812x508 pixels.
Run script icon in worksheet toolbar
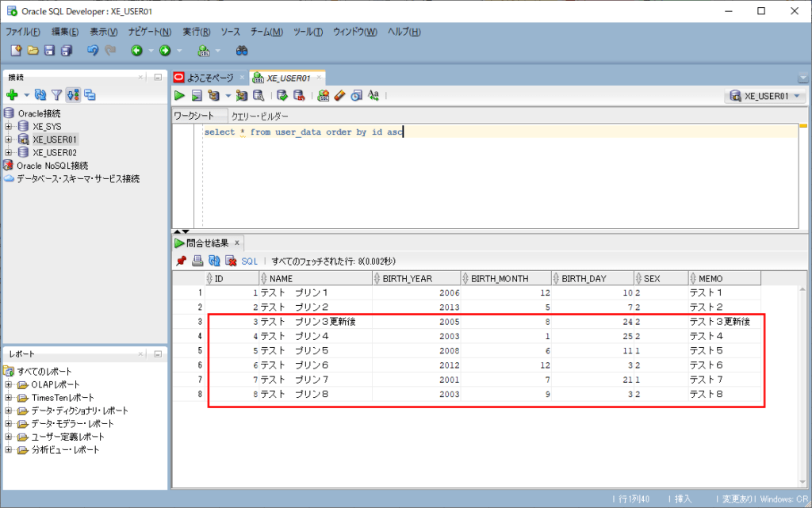[197, 96]
